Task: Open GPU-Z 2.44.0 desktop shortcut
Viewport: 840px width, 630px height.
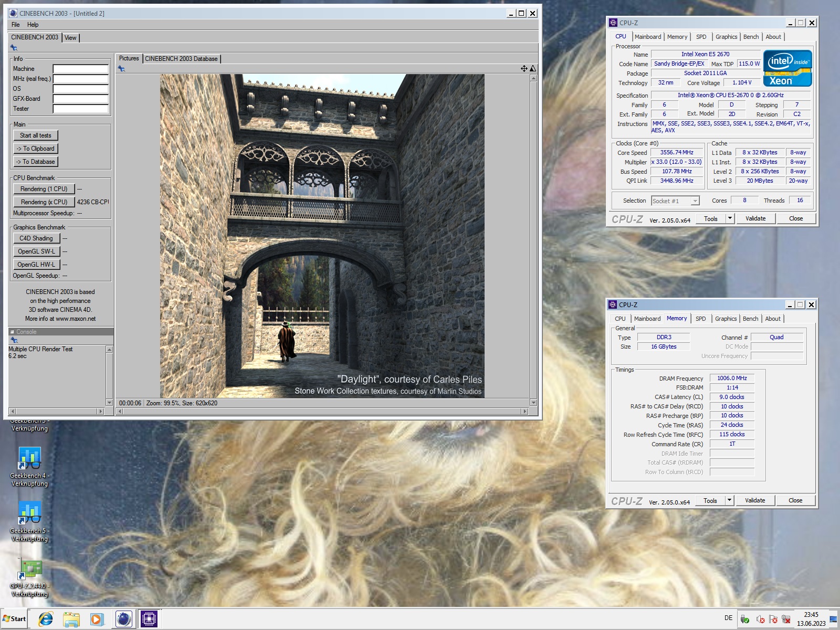Action: 29,577
